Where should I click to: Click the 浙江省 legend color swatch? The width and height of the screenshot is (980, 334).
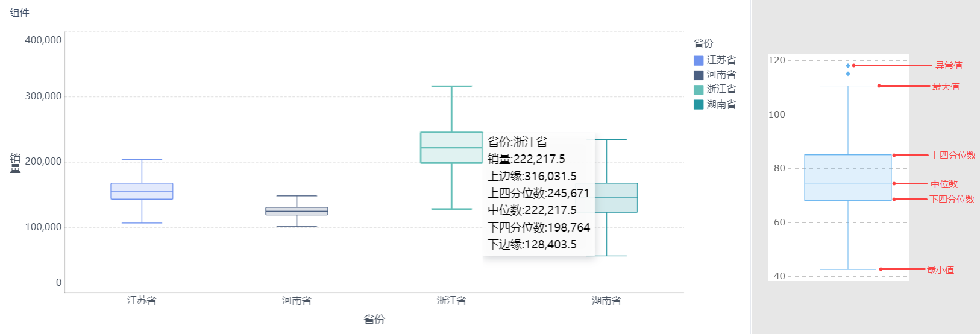tap(699, 90)
